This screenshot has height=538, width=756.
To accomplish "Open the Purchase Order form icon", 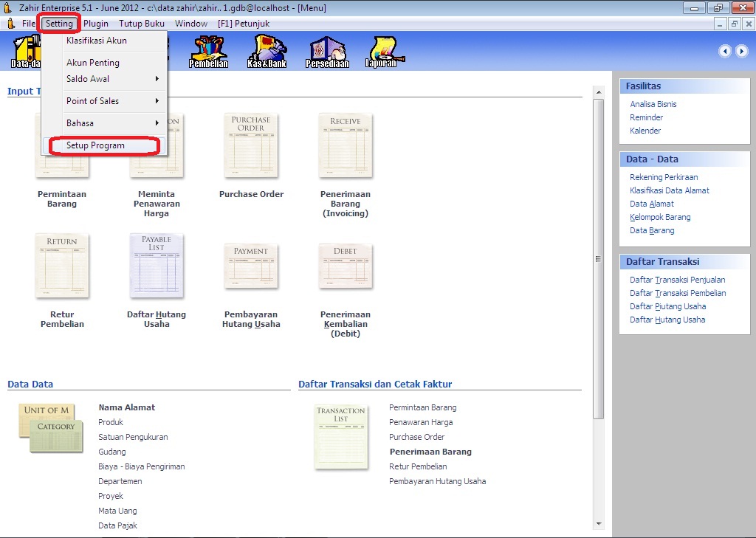I will point(251,145).
